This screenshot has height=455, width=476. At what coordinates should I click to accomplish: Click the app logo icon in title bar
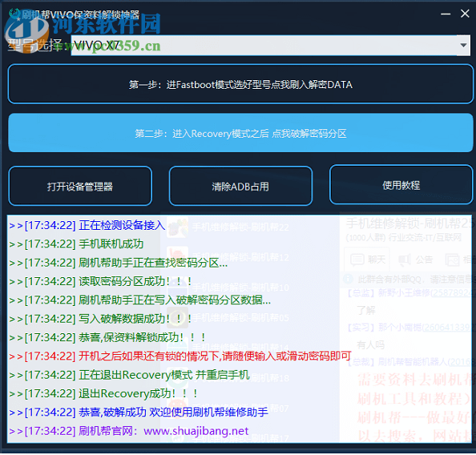14,14
